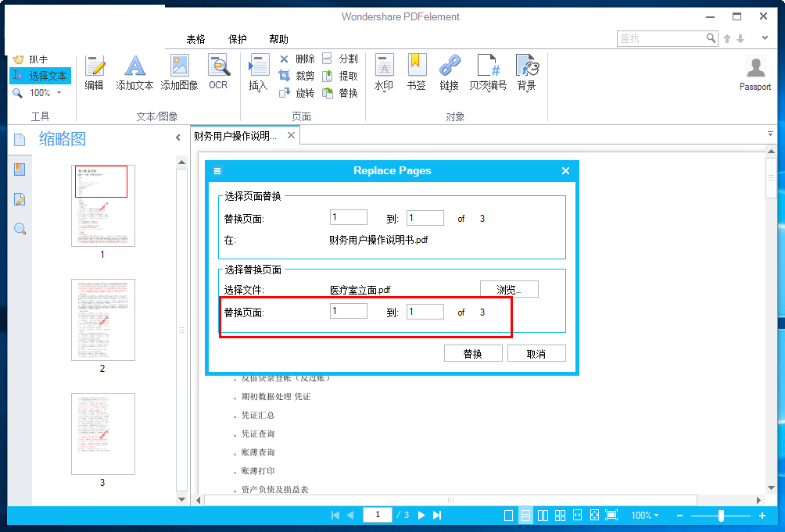Collapse the 缩略图 thumbnail panel
This screenshot has width=785, height=532.
pyautogui.click(x=177, y=137)
